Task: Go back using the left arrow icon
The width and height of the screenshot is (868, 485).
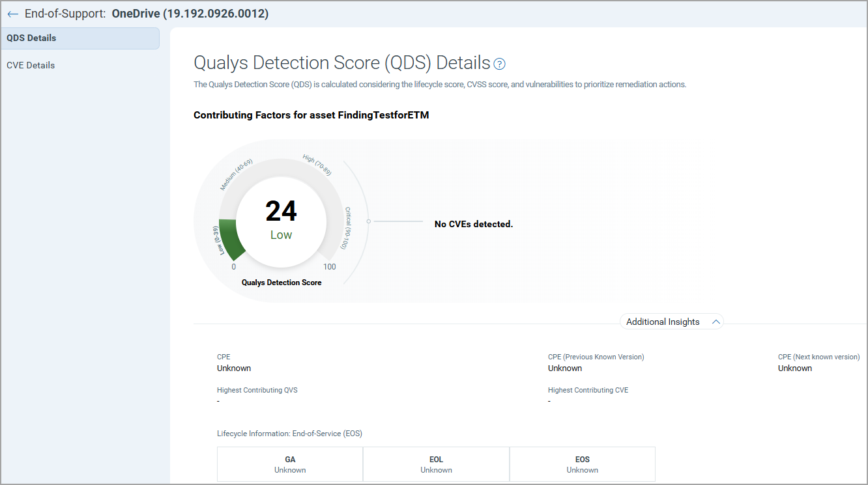Action: [12, 14]
